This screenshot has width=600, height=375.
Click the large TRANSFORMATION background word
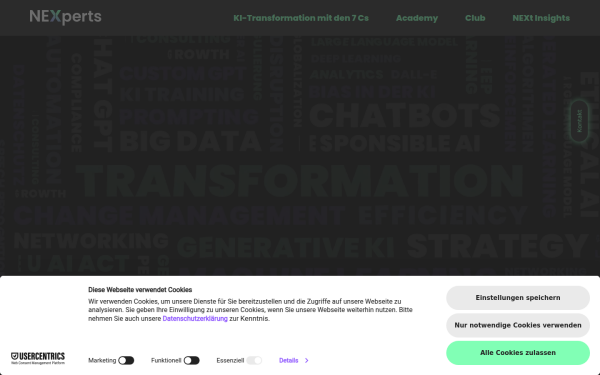pyautogui.click(x=300, y=182)
